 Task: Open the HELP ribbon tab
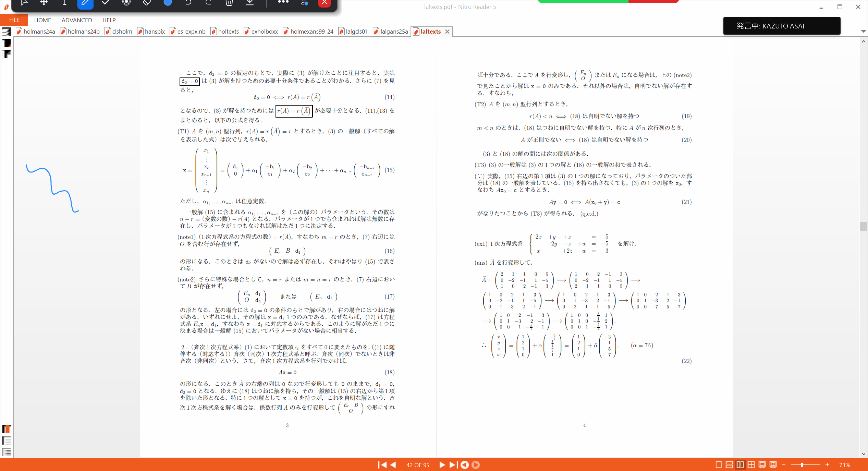(x=109, y=20)
